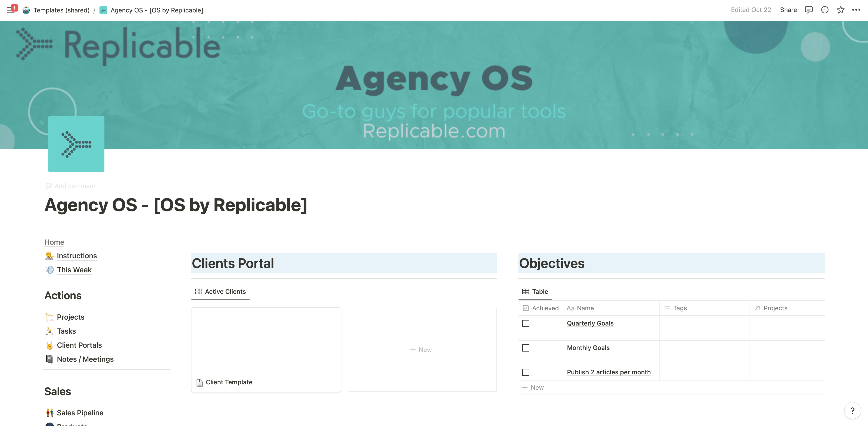The image size is (868, 426).
Task: Check the Quarterly Goals achieved box
Action: tap(526, 323)
